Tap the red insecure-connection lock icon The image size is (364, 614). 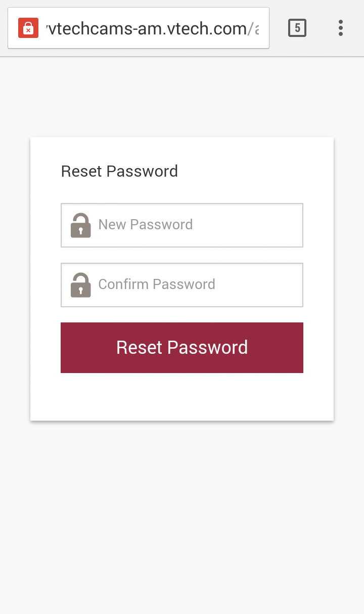[x=28, y=28]
